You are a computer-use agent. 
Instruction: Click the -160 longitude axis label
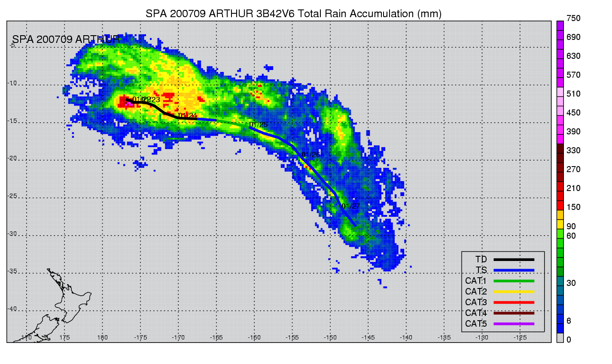254,337
